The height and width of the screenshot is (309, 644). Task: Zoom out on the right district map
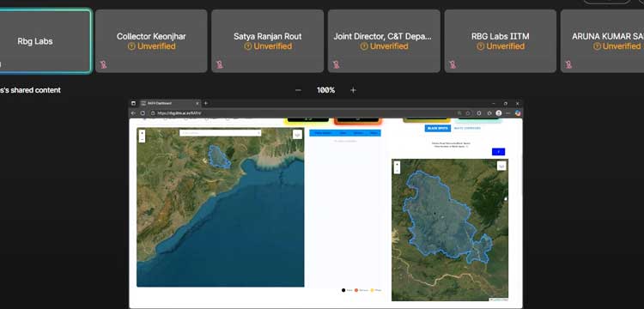point(397,171)
